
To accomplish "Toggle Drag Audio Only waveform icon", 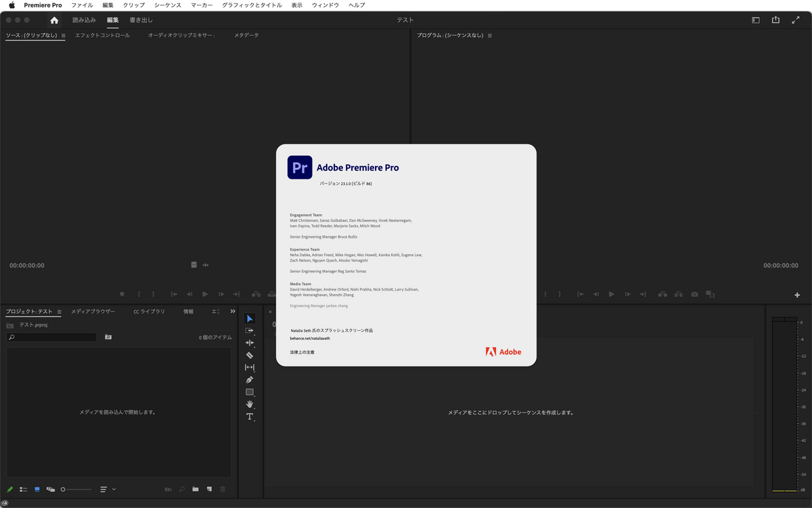I will click(206, 265).
